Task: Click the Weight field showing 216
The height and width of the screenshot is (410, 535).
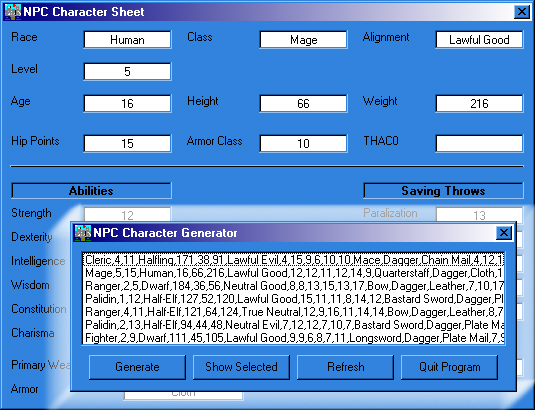Action: point(479,103)
